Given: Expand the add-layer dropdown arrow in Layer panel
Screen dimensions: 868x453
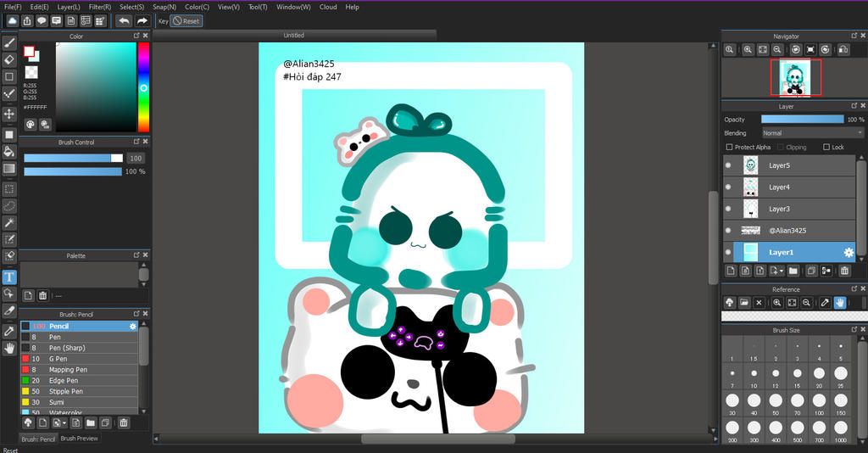Looking at the screenshot, I should point(781,271).
